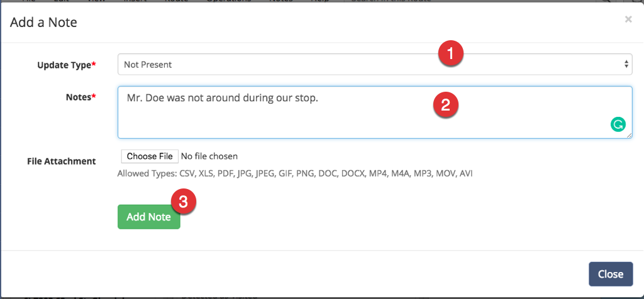Click the Choose File button
The width and height of the screenshot is (644, 299).
coord(150,156)
